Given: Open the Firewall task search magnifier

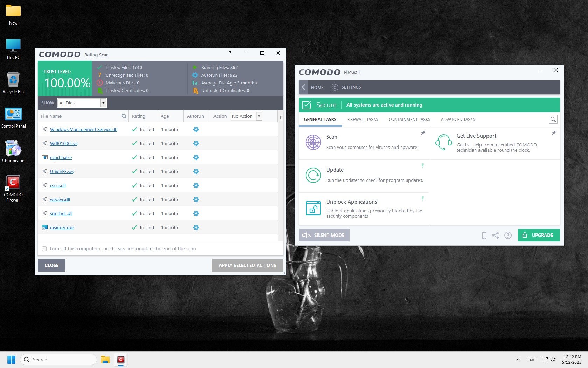Looking at the screenshot, I should (553, 120).
